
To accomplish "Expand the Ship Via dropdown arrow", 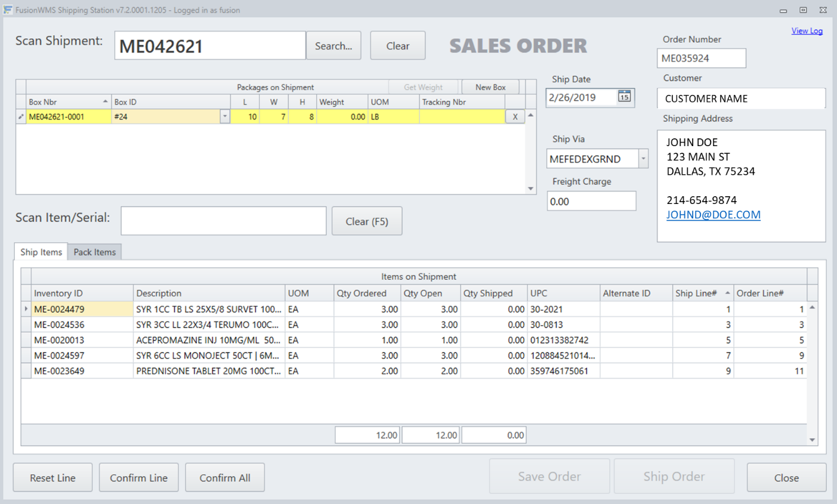I will tap(643, 159).
